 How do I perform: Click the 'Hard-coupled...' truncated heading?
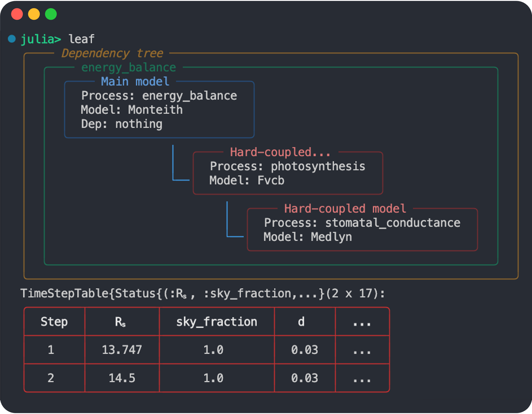(280, 152)
